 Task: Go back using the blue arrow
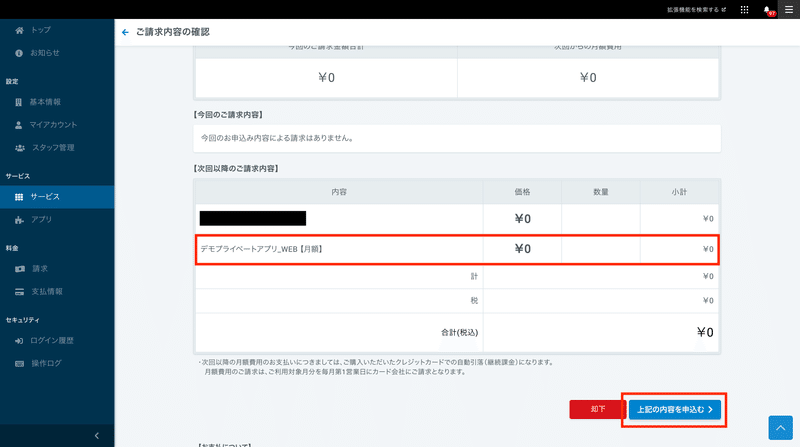point(125,32)
